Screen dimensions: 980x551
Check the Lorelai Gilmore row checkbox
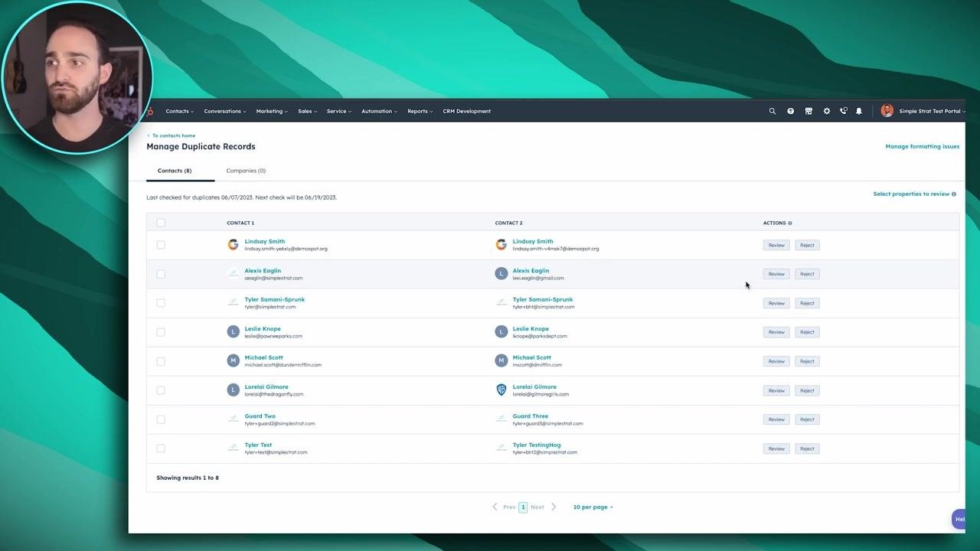[161, 390]
